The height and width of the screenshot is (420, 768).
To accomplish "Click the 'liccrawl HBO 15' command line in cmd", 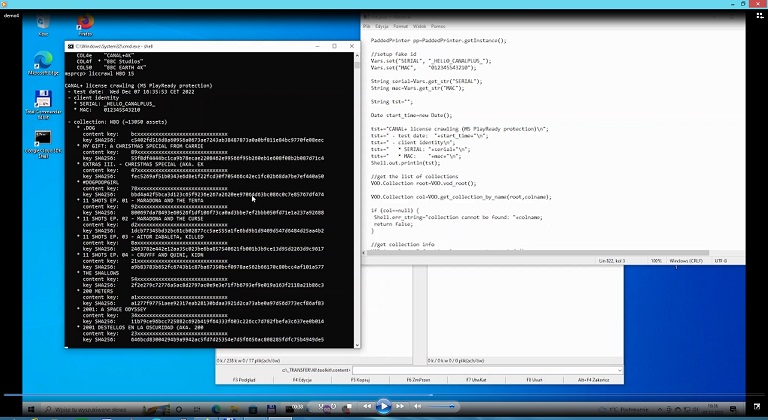I will tap(99, 74).
